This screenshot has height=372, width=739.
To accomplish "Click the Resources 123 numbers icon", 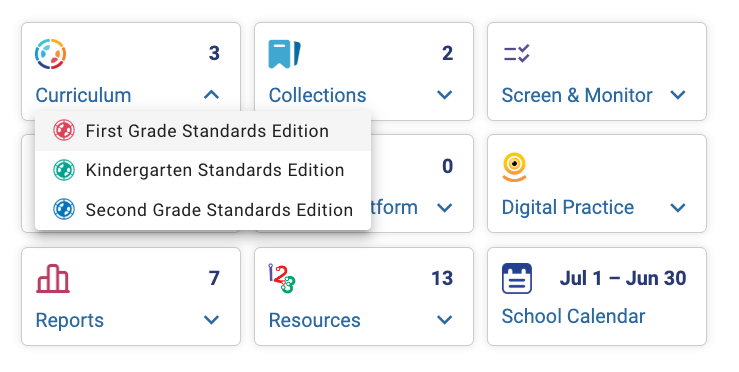I will (282, 279).
